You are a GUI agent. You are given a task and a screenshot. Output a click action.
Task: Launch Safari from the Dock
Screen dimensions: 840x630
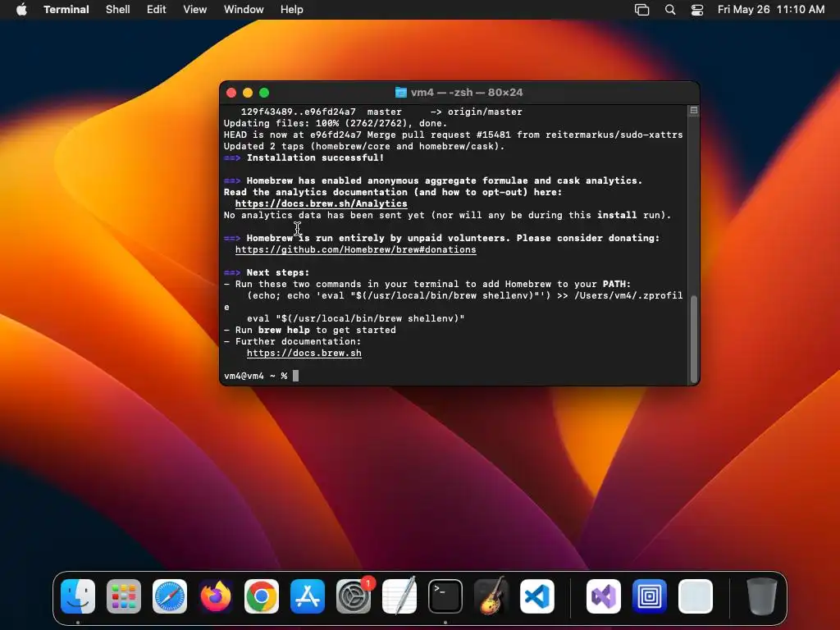(x=170, y=596)
